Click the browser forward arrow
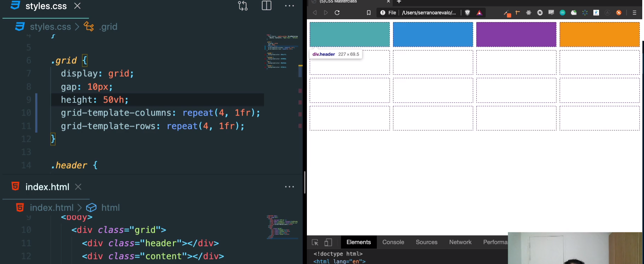The width and height of the screenshot is (644, 264). click(326, 13)
